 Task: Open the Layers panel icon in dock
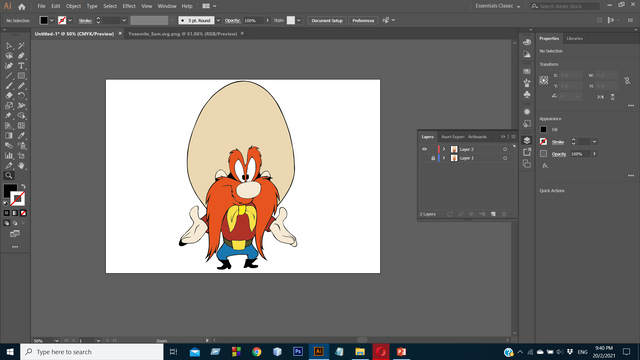pyautogui.click(x=527, y=140)
